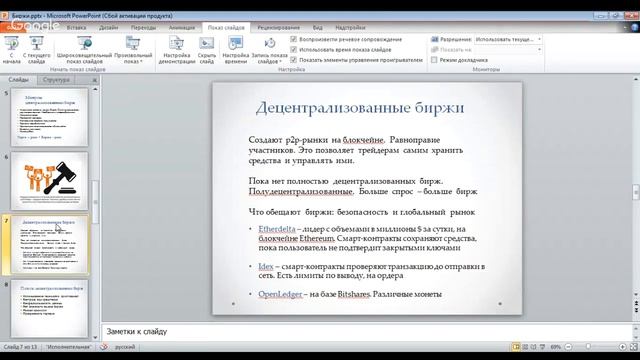
Task: Click 'Слайд 7 из 13' status indicator
Action: pyautogui.click(x=20, y=347)
